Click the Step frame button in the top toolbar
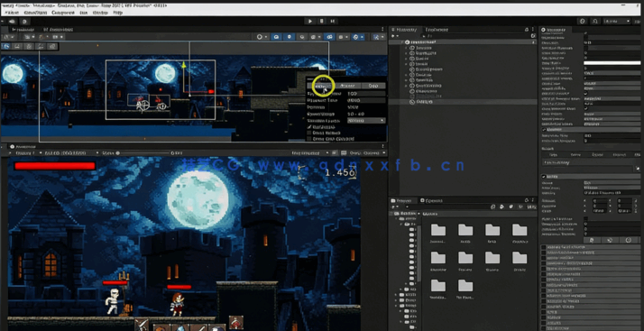The height and width of the screenshot is (331, 644). (x=333, y=21)
